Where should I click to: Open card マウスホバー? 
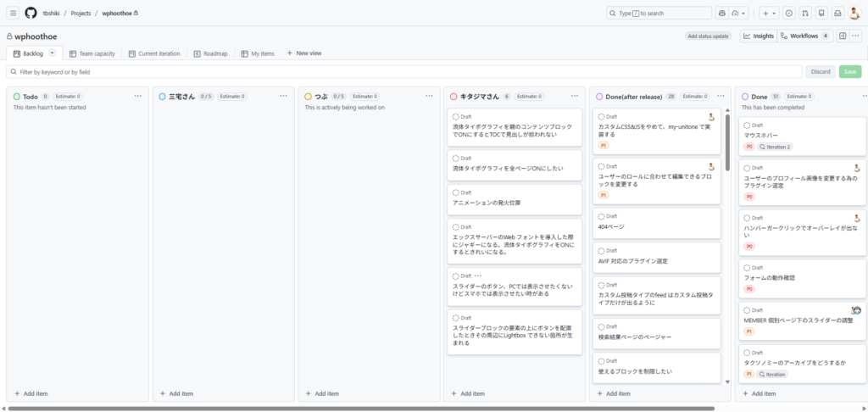point(760,135)
